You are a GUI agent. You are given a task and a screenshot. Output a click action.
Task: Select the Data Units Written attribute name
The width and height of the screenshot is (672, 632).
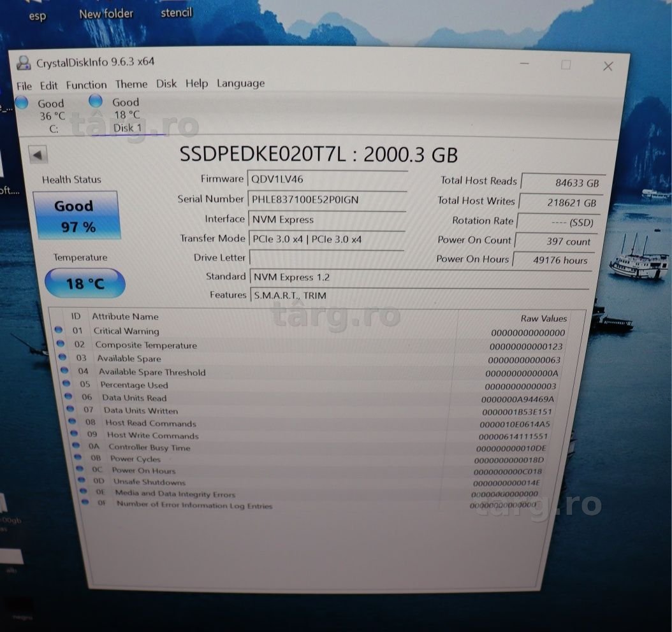(140, 410)
